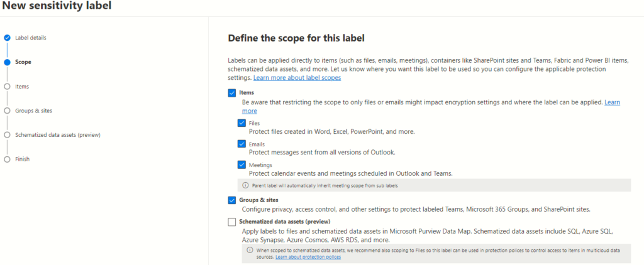Open Schematized data assets (preview) step label
The width and height of the screenshot is (644, 265).
(58, 135)
